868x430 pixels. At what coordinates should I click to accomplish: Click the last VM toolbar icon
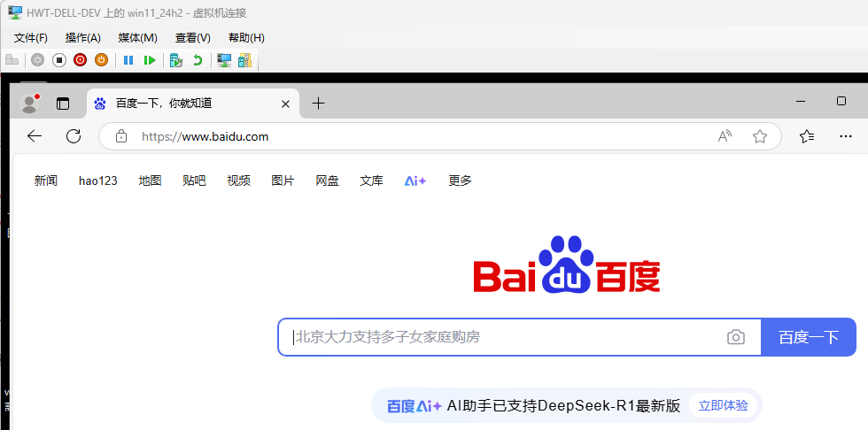(x=244, y=60)
